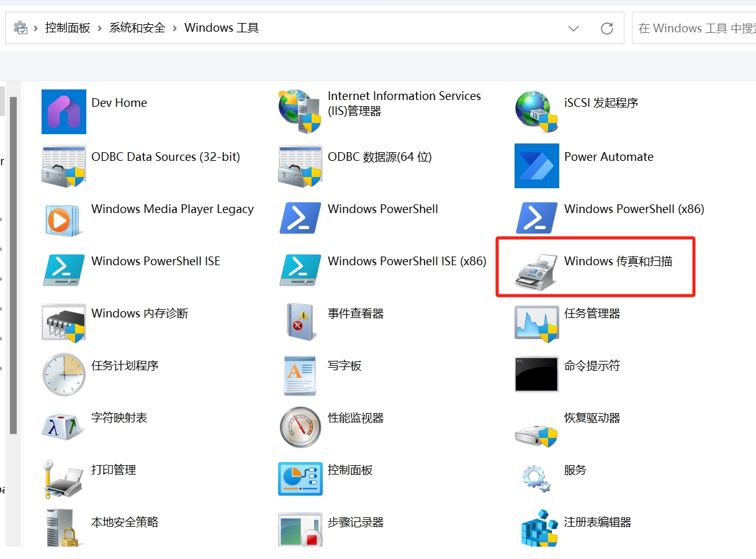Viewport: 756px width, 559px height.
Task: Launch Power Automate icon
Action: click(x=536, y=166)
